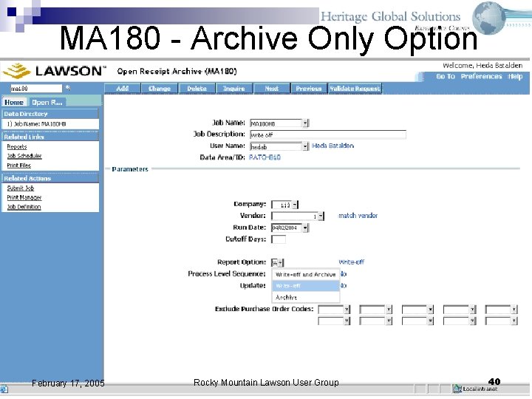532x399 pixels.
Task: Click the Local intranet status icon
Action: point(457,389)
